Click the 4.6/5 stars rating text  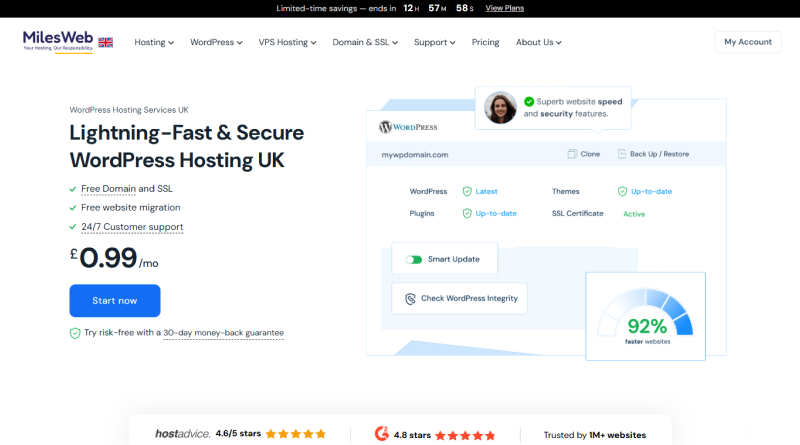(238, 434)
